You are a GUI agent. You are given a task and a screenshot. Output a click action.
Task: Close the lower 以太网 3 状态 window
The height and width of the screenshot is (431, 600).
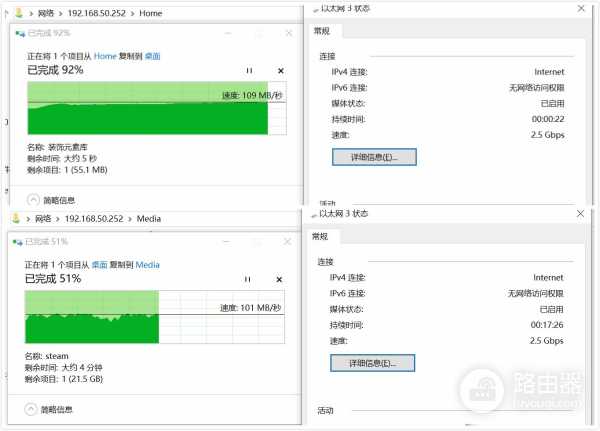pos(580,214)
